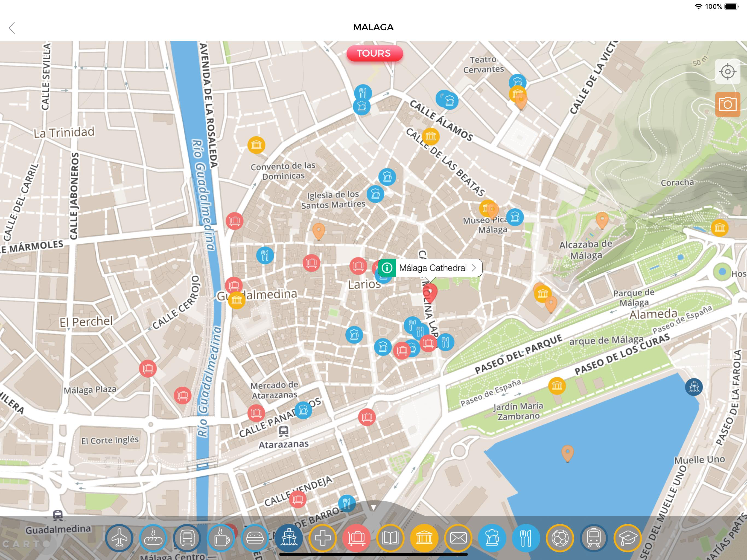Tap the Teatro Cervantes label
The image size is (747, 560).
(x=483, y=65)
